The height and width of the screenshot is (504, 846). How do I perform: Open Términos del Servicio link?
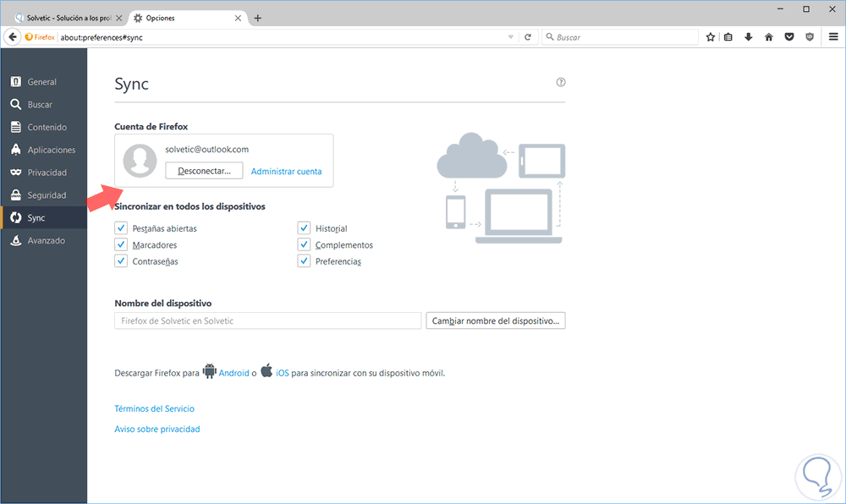[x=154, y=408]
